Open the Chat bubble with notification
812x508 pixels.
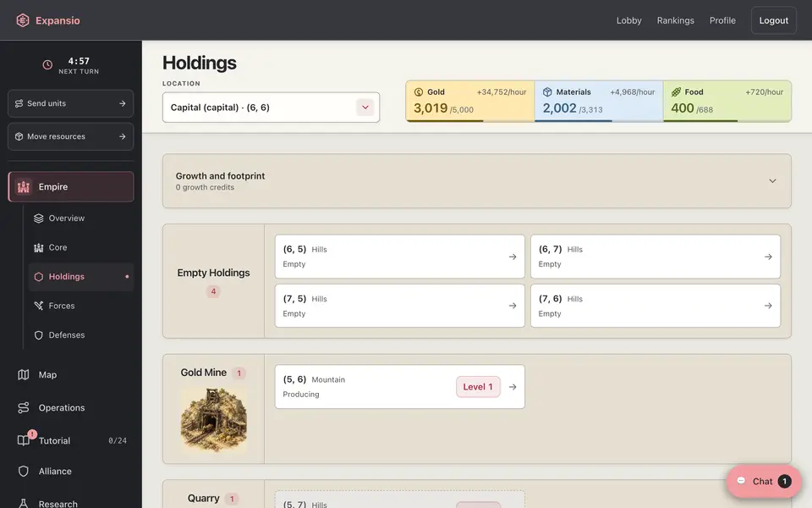(764, 481)
